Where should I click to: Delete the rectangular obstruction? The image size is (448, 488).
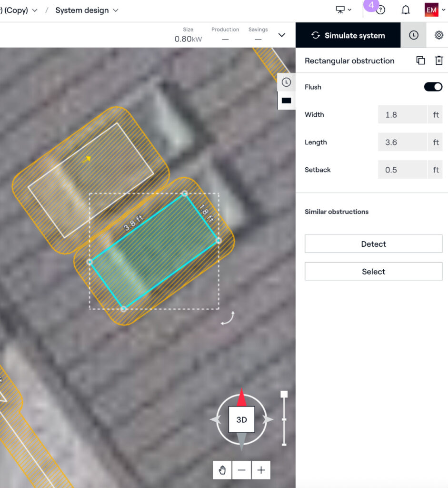pyautogui.click(x=438, y=61)
